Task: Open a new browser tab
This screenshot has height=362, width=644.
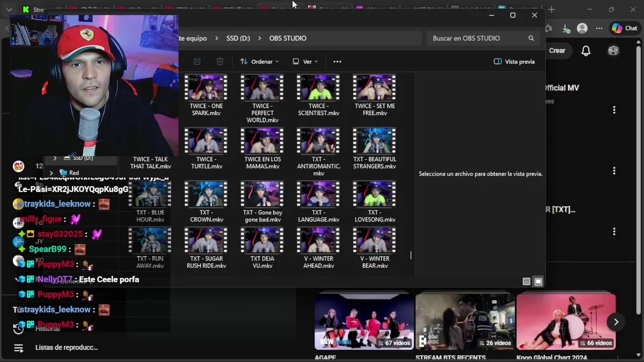Action: [552, 10]
